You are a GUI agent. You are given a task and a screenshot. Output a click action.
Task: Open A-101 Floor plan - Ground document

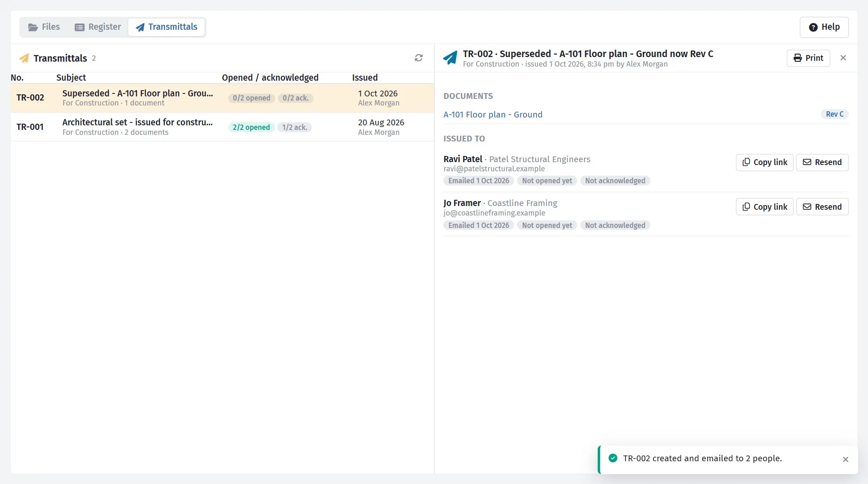tap(493, 115)
